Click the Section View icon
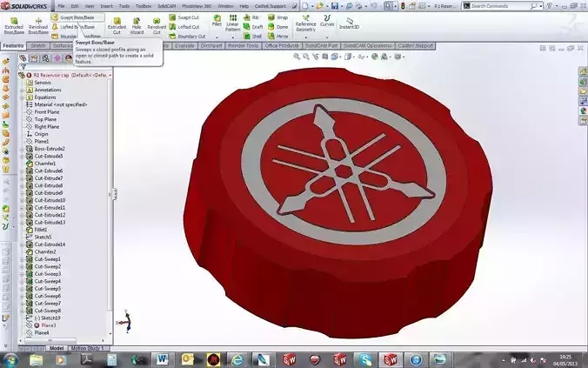Image resolution: width=588 pixels, height=368 pixels. coord(324,57)
